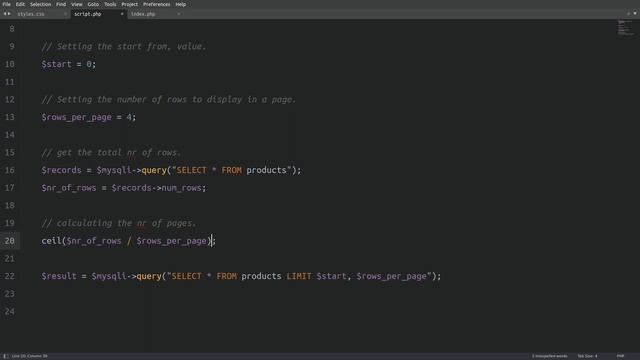Click the ceil function on line 20
Screen dimensions: 640x360
[51, 241]
